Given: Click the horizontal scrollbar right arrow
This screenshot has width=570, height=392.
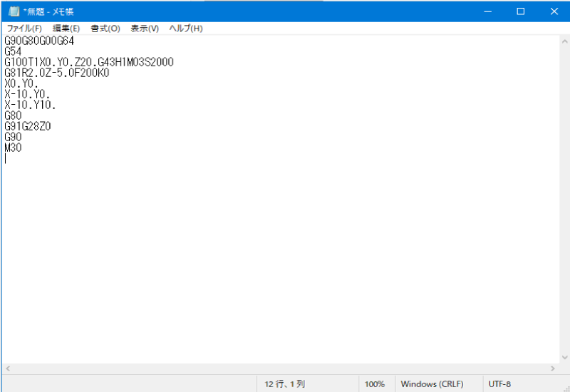Looking at the screenshot, I should pos(552,368).
